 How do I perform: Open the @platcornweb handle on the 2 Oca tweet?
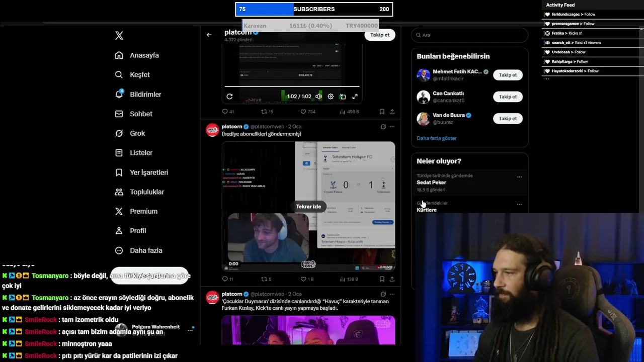pos(267,127)
